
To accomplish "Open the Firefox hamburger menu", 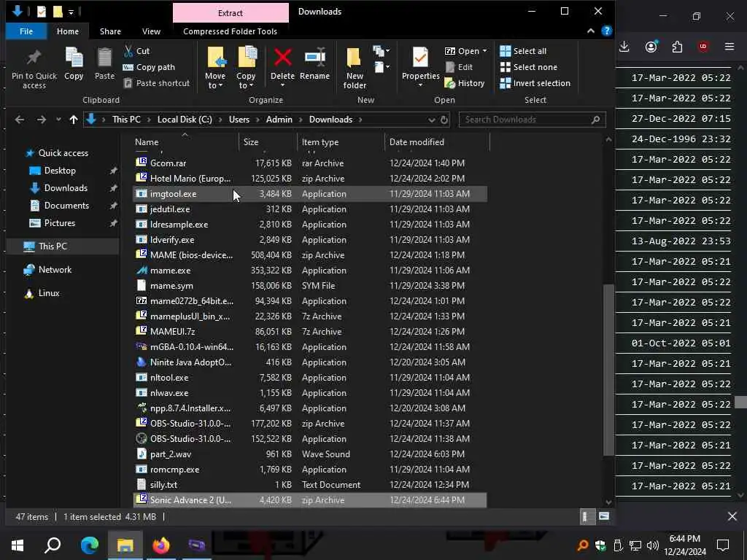I will coord(729,47).
